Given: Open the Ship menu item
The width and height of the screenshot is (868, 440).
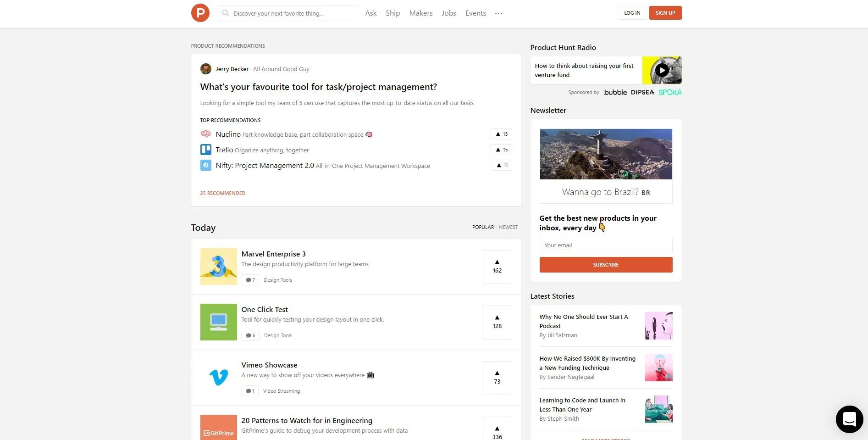Looking at the screenshot, I should (x=393, y=13).
